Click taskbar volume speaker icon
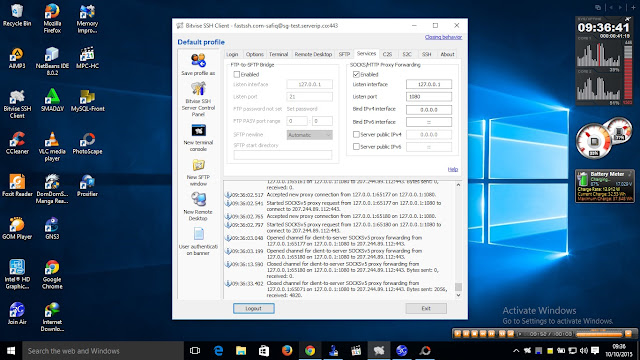This screenshot has width=640, height=360. click(584, 351)
